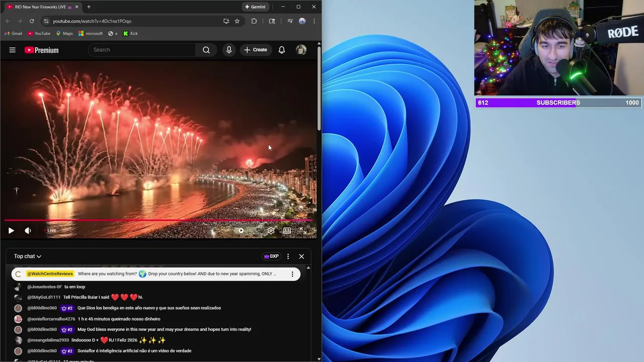Open the microsoft bookmark
This screenshot has height=362, width=644.
[91, 34]
